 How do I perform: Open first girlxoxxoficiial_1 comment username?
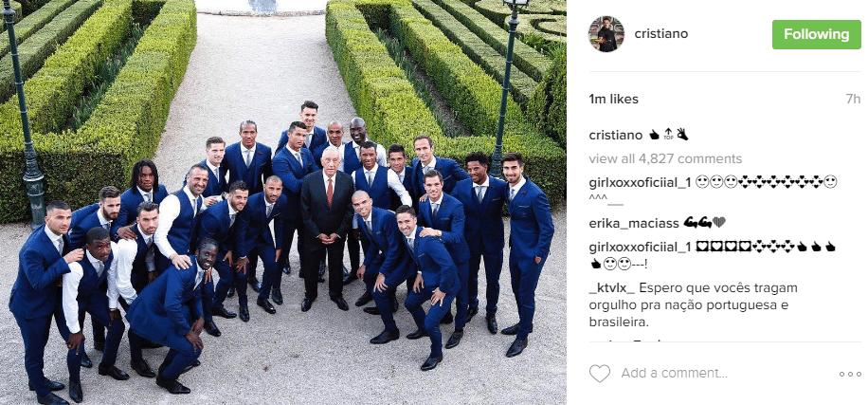pyautogui.click(x=640, y=182)
